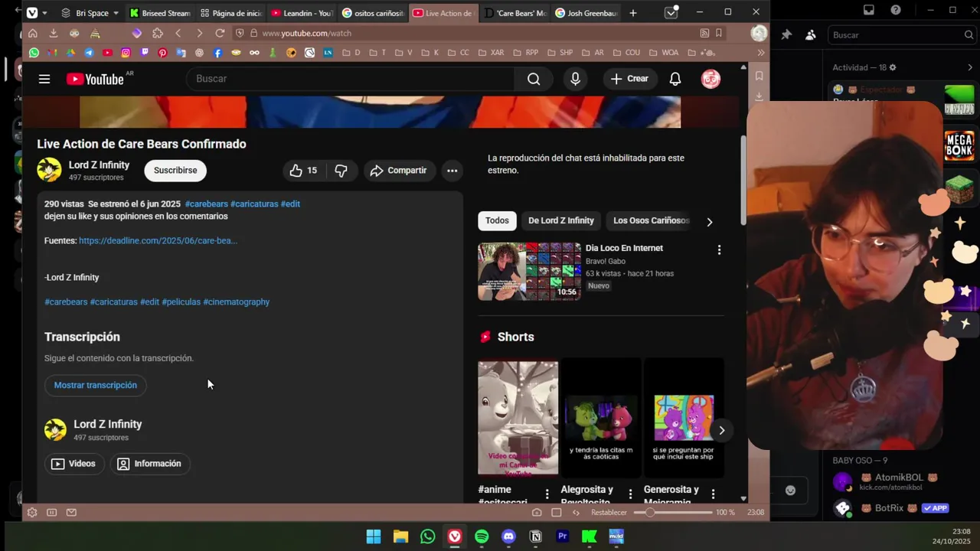
Task: Open more actions ellipsis beside Compartir
Action: coord(452,171)
